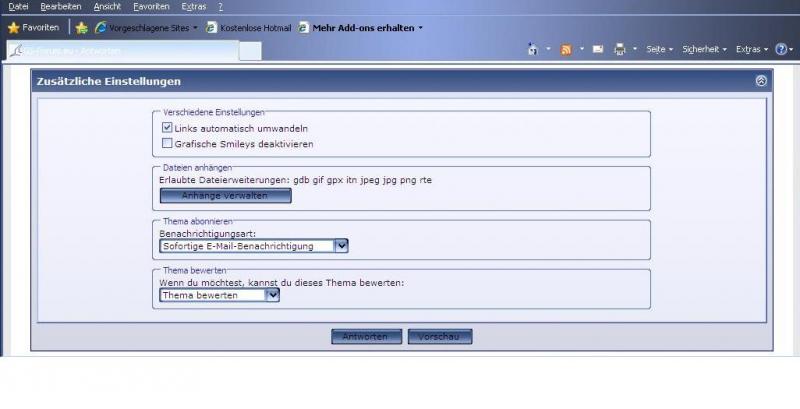Open the Help question mark icon
The image size is (800, 409).
780,49
